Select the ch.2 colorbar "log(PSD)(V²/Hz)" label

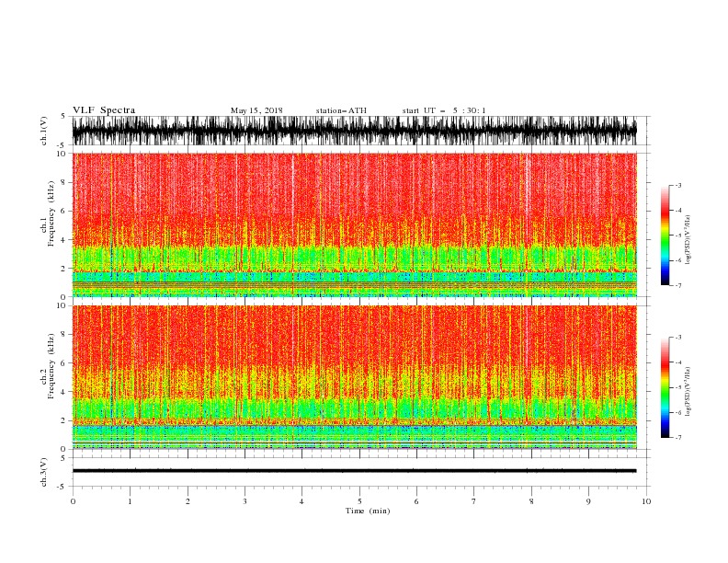click(x=688, y=391)
